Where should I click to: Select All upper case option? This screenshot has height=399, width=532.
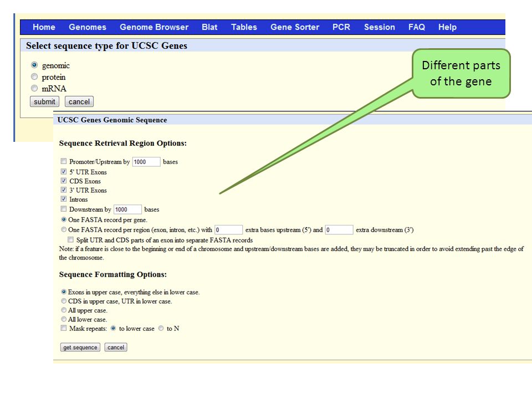coord(64,310)
